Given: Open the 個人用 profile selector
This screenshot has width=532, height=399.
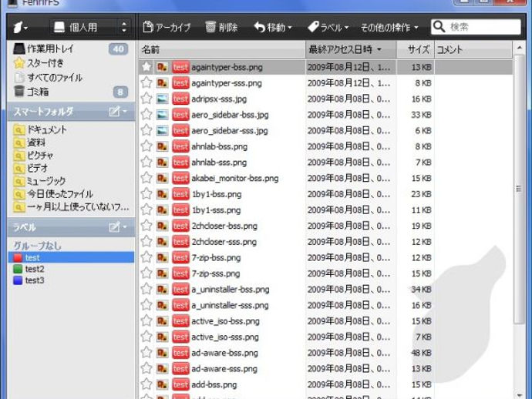Looking at the screenshot, I should tap(90, 27).
